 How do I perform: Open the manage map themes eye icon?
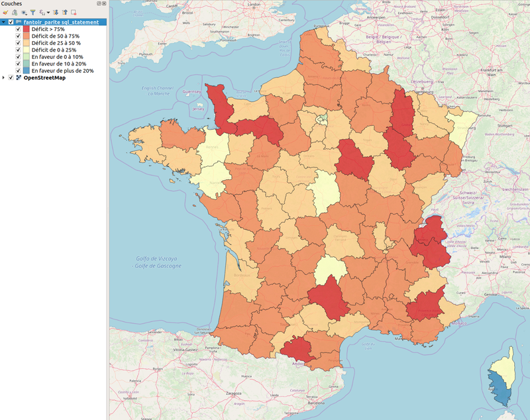click(x=24, y=12)
